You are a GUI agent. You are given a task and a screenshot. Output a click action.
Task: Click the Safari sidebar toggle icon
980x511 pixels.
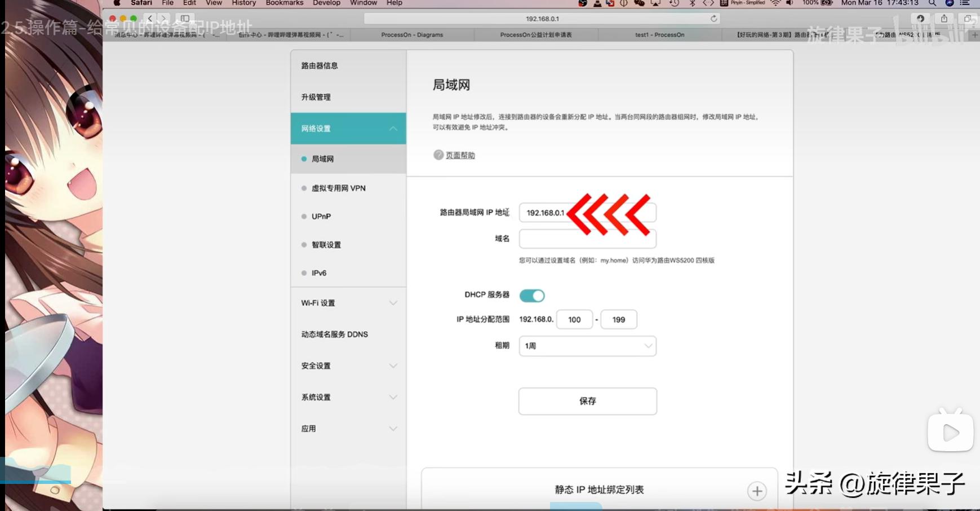(185, 19)
